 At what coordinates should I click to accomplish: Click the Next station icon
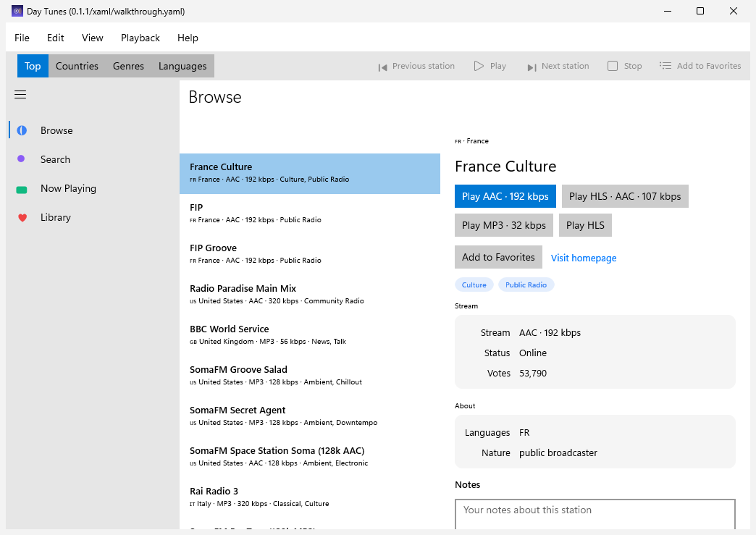click(532, 67)
